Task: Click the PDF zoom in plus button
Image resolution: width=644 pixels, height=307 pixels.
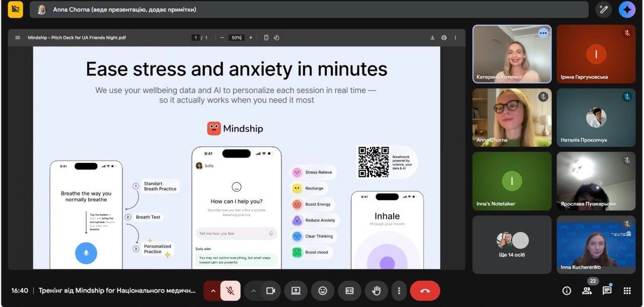Action: [x=251, y=38]
